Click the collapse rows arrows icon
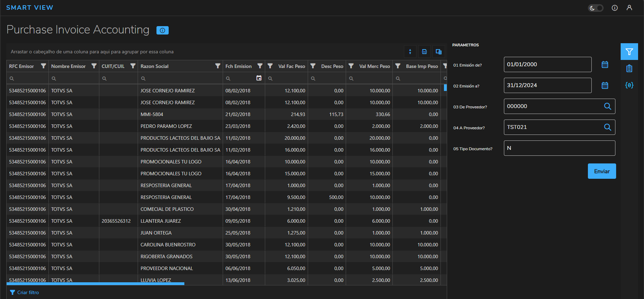Image resolution: width=644 pixels, height=299 pixels. (x=410, y=52)
